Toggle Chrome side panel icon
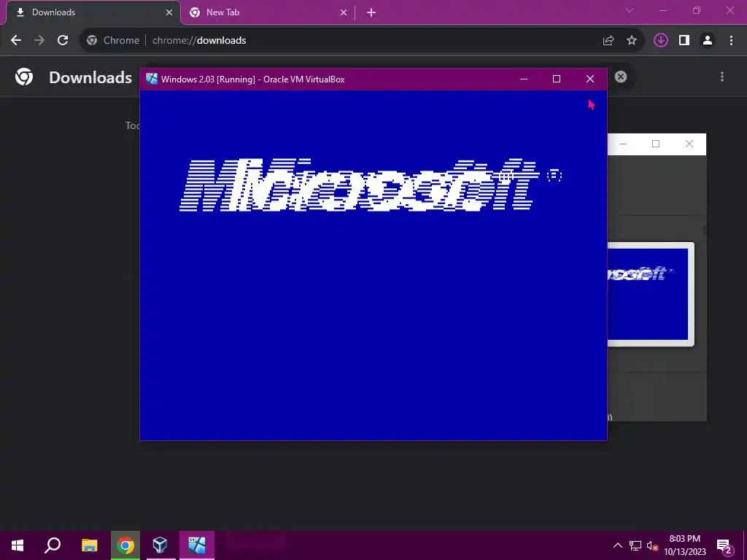Image resolution: width=747 pixels, height=560 pixels. point(684,41)
